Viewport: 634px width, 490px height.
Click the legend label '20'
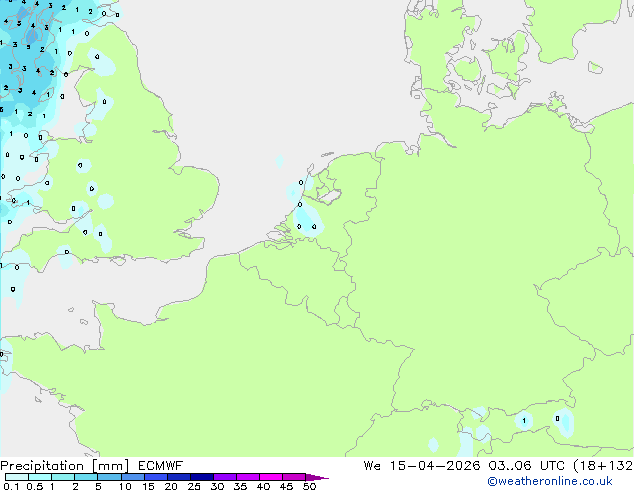[x=171, y=486]
